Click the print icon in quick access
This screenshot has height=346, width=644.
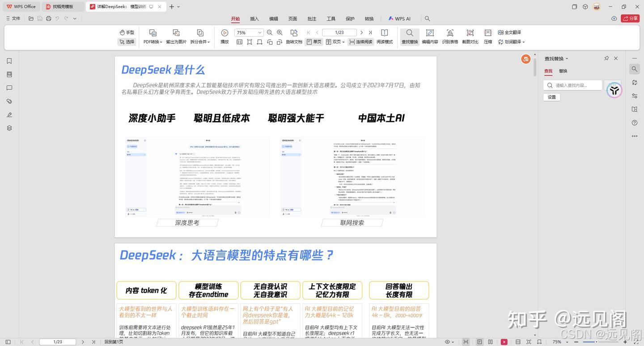pyautogui.click(x=49, y=18)
